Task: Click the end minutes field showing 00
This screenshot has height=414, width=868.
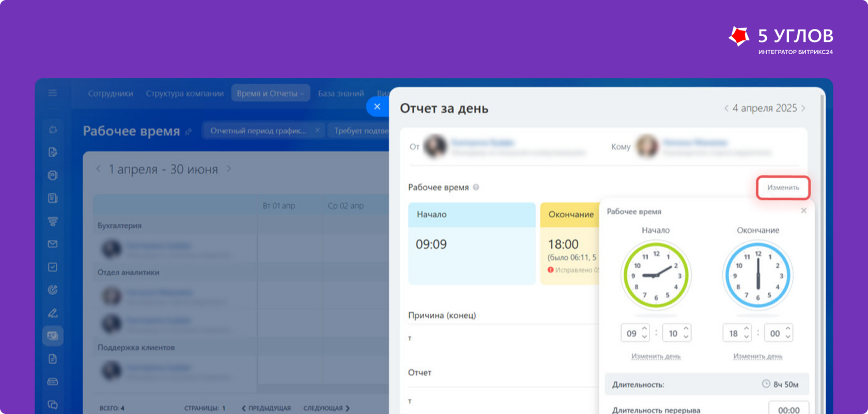Action: (x=779, y=333)
